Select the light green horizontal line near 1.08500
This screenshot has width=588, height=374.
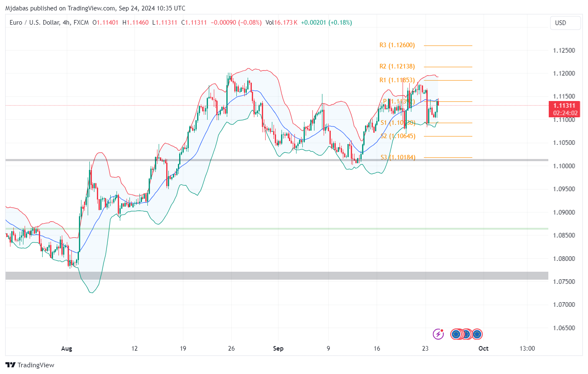(251, 229)
